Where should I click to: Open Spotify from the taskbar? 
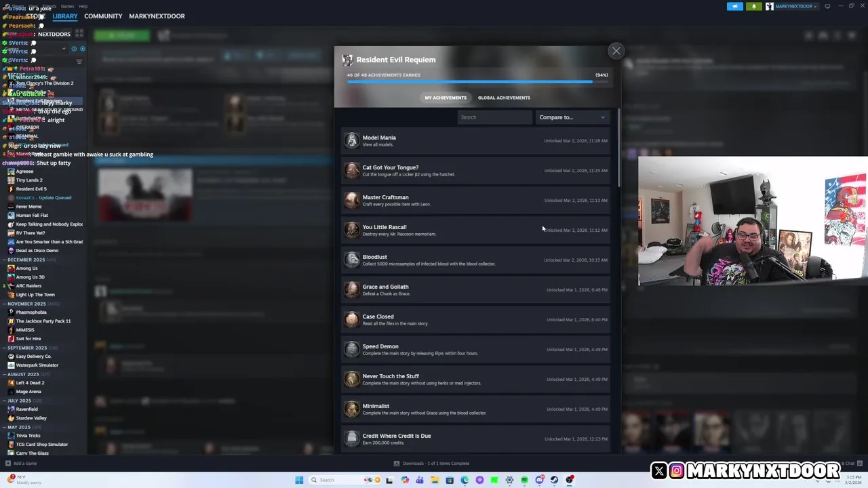(x=524, y=480)
